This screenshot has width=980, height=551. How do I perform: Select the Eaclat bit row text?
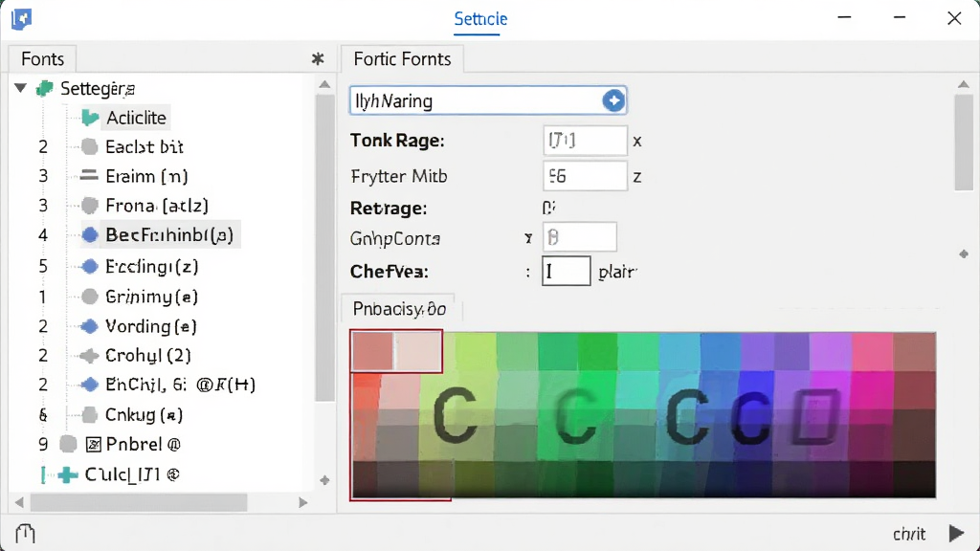point(145,146)
